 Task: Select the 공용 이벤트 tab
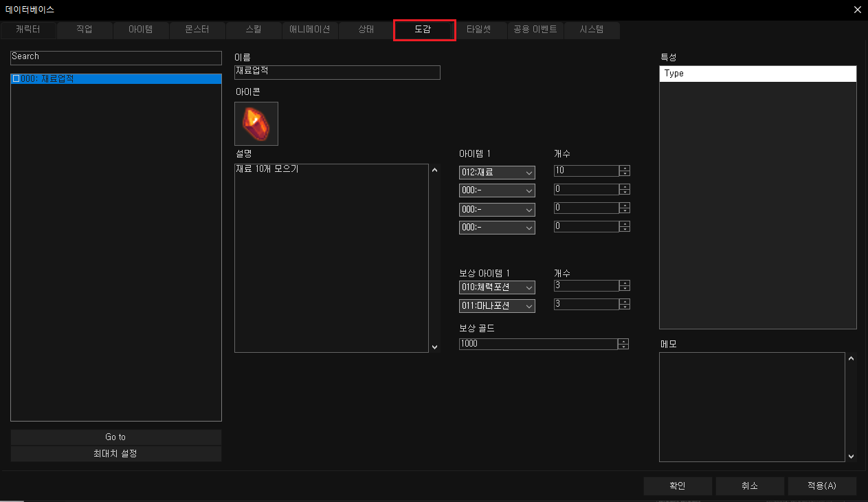[x=535, y=30]
